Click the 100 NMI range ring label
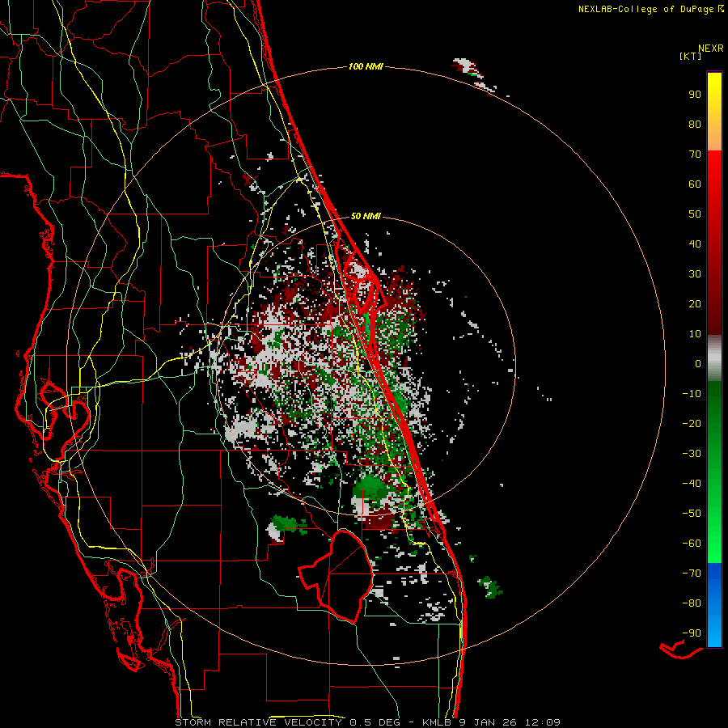728x728 pixels. (x=366, y=67)
